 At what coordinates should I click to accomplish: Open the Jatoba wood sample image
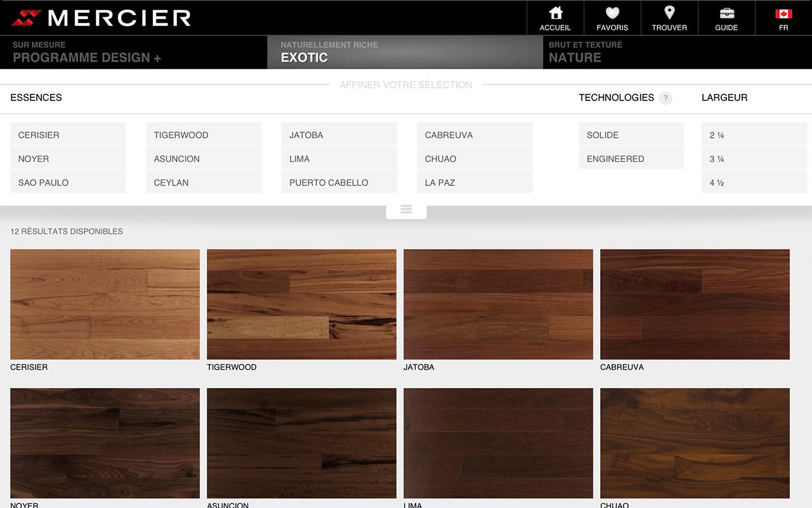[498, 304]
